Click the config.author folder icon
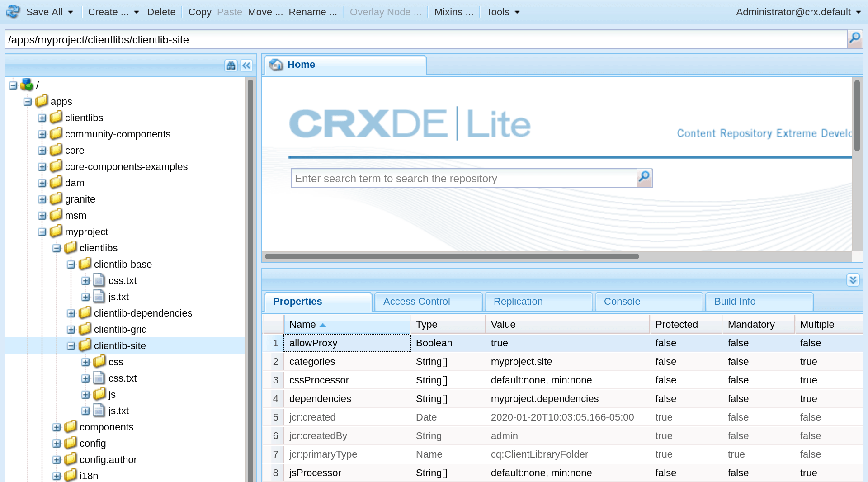The image size is (868, 482). coord(71,459)
